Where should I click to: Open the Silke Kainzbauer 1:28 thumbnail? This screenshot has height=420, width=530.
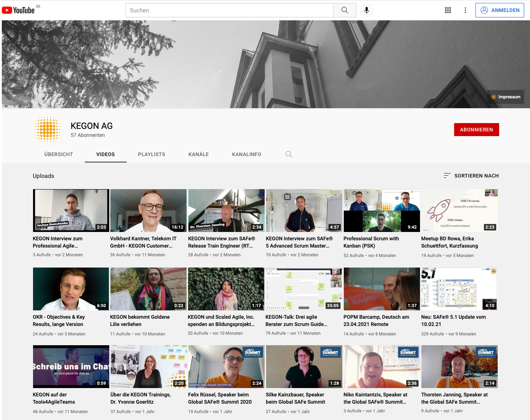pyautogui.click(x=304, y=367)
